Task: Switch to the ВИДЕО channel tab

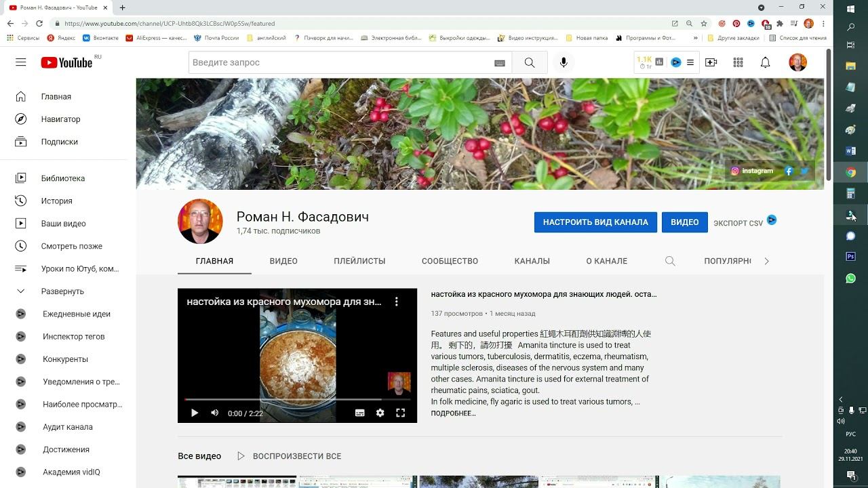Action: 283,261
